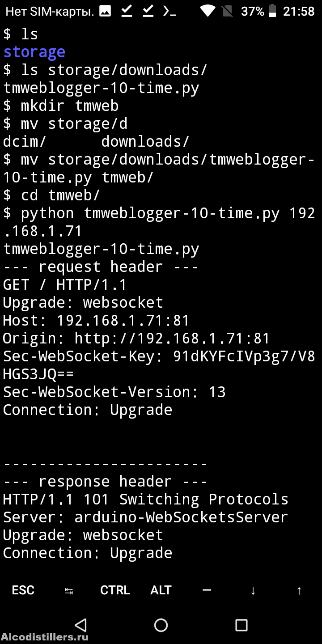Toggle the CTRL modifier key
This screenshot has width=322, height=644.
click(x=115, y=590)
